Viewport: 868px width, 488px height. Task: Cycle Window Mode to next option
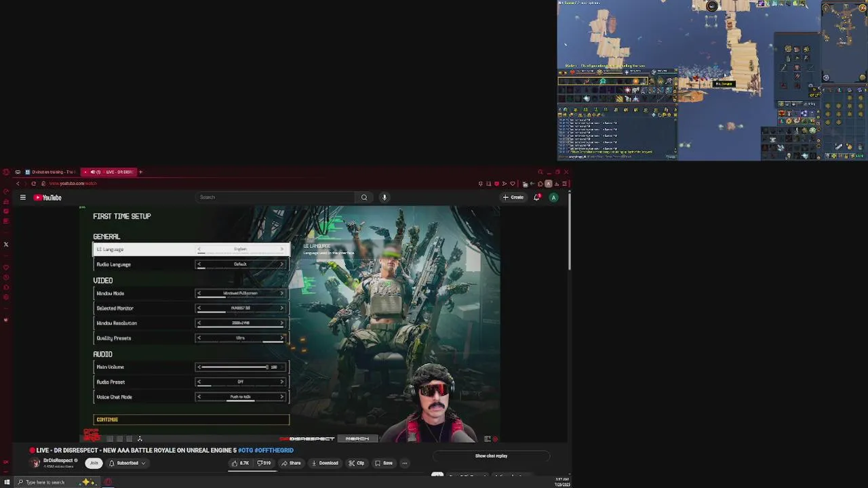click(281, 293)
